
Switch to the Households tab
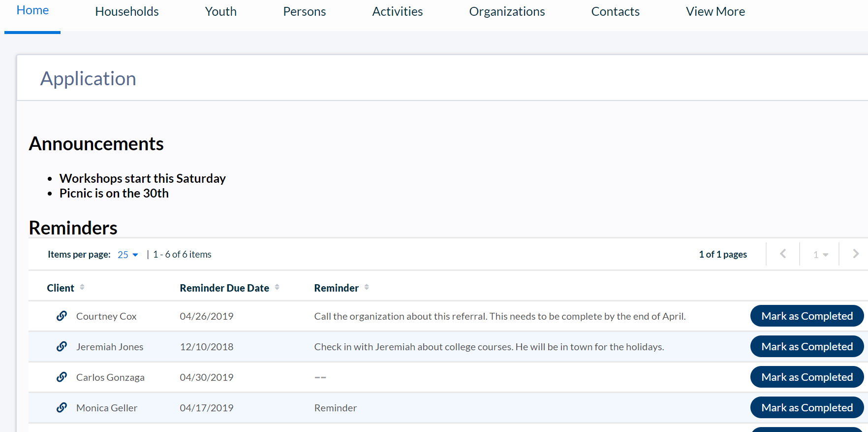pyautogui.click(x=127, y=11)
